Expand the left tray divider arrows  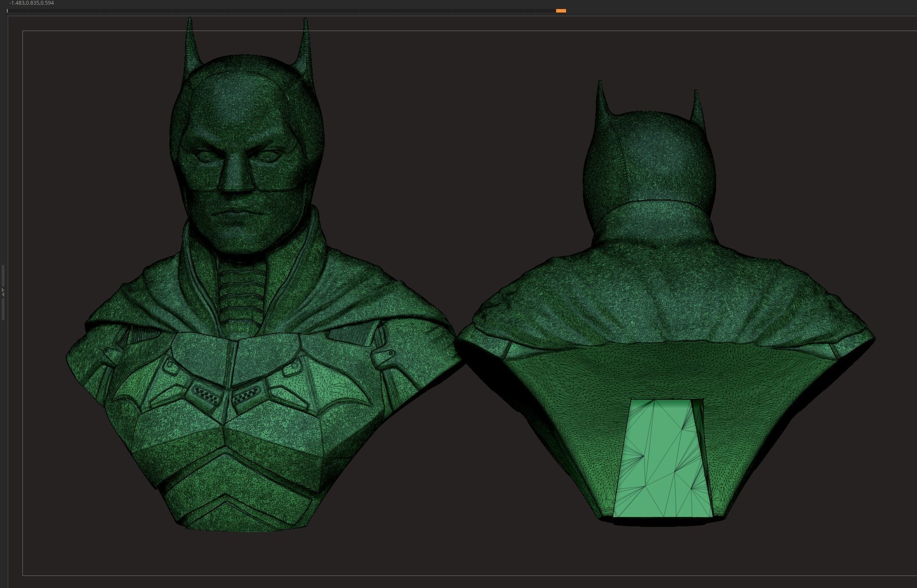[x=3, y=292]
